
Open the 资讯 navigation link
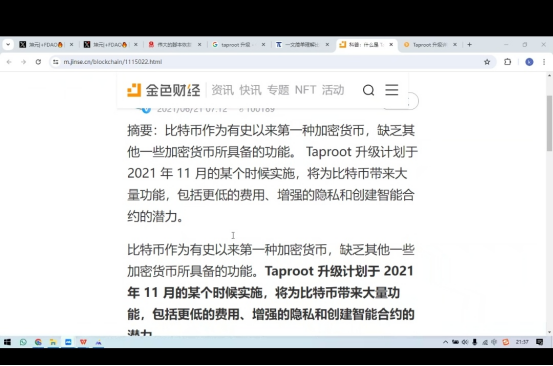(223, 90)
